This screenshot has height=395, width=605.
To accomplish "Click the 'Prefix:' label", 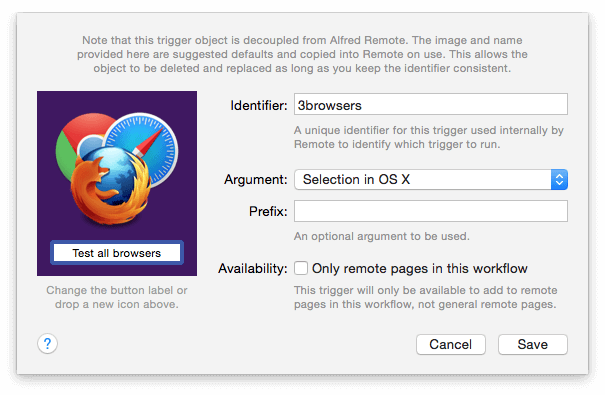I will tap(268, 211).
